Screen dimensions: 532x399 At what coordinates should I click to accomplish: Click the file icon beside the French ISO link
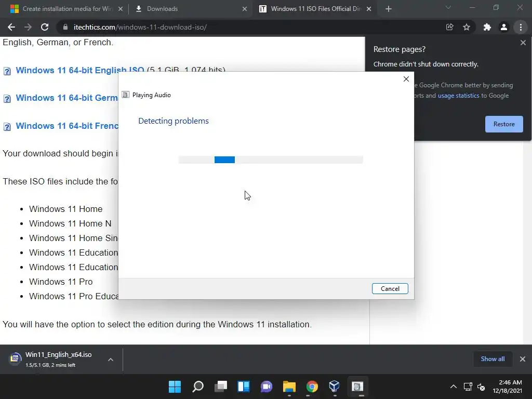tap(7, 127)
